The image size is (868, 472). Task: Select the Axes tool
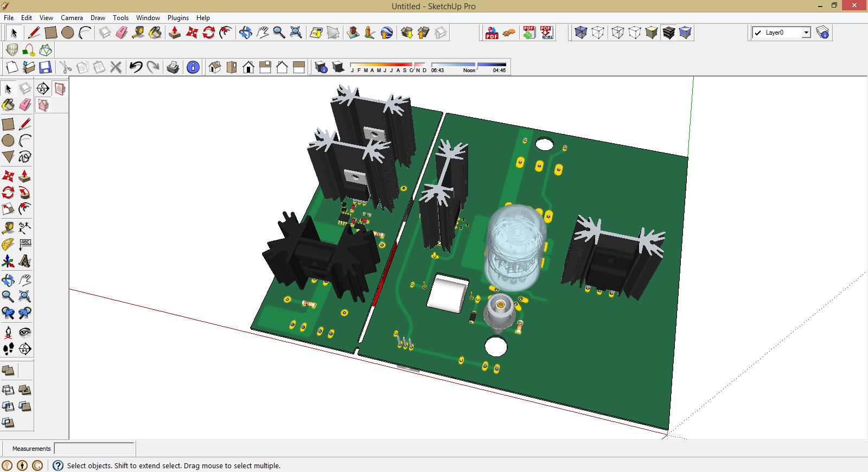(x=8, y=261)
